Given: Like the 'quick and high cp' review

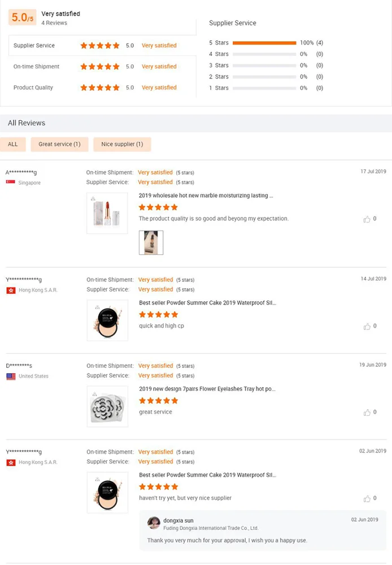Looking at the screenshot, I should pyautogui.click(x=367, y=327).
